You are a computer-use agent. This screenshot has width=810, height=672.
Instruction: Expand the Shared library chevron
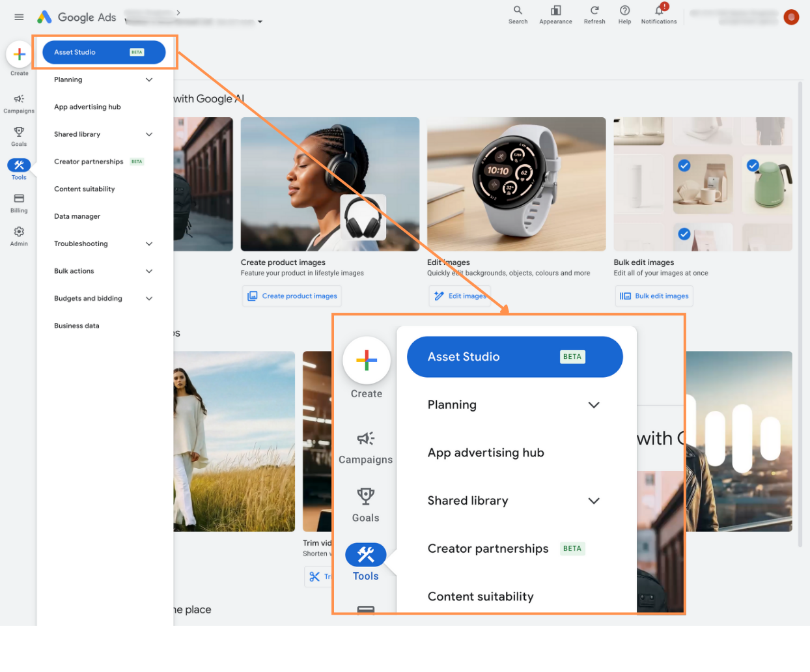point(149,134)
